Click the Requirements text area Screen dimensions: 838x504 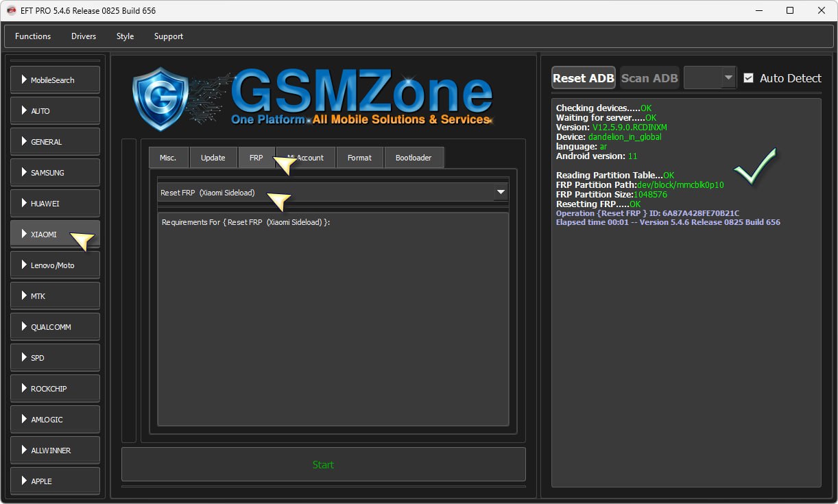coord(333,319)
